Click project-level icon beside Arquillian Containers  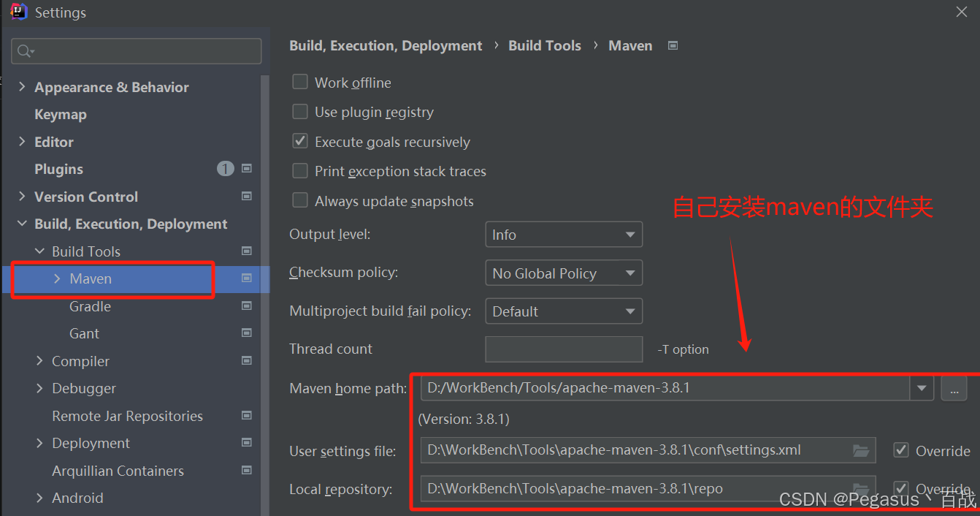(247, 470)
